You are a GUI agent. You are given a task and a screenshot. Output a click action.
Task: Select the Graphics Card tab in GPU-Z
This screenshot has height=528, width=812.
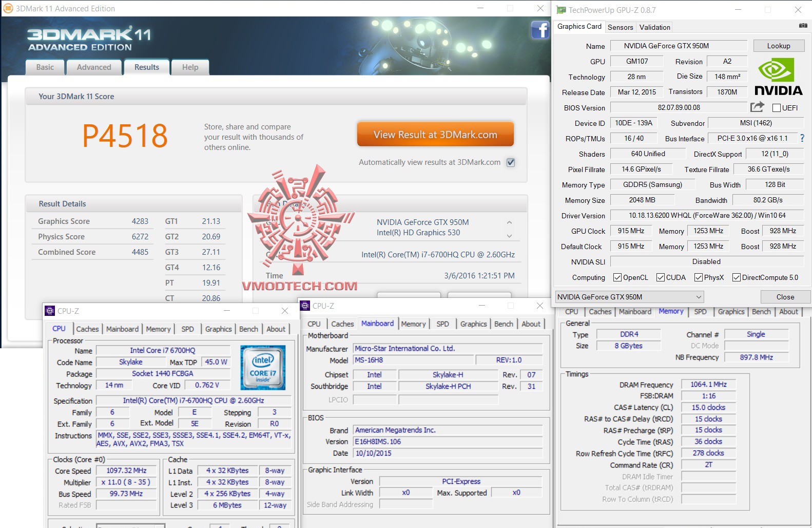[579, 27]
